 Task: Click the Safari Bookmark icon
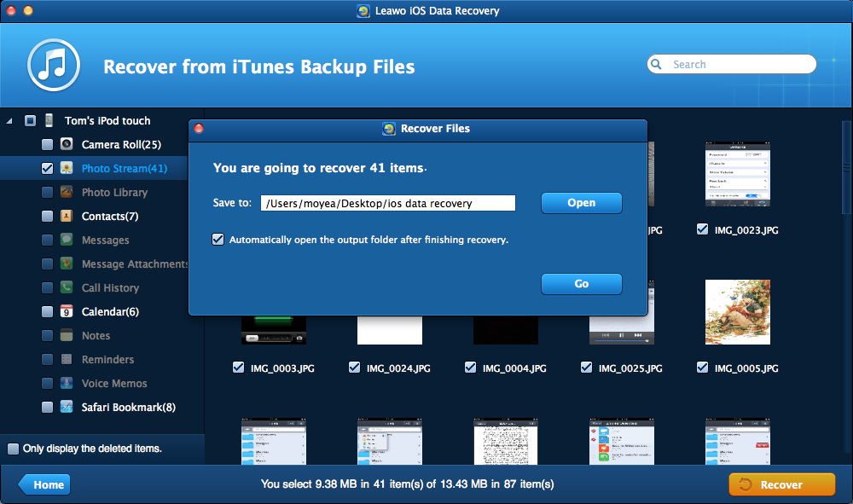(67, 408)
